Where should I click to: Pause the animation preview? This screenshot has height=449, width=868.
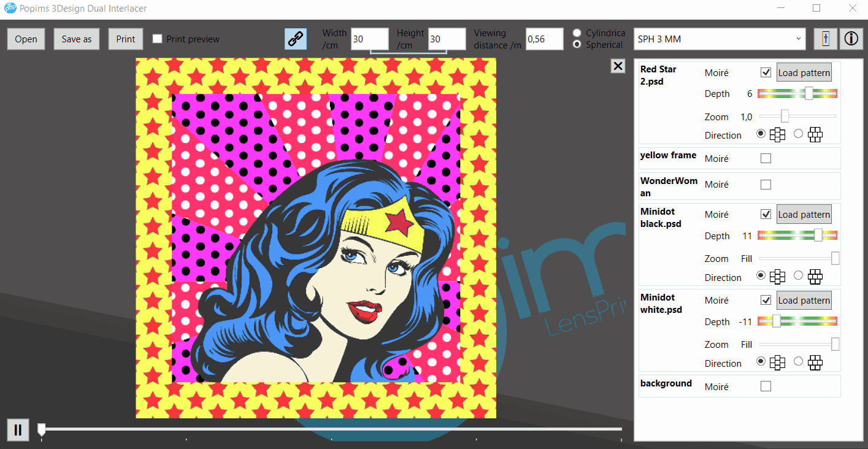pyautogui.click(x=18, y=429)
